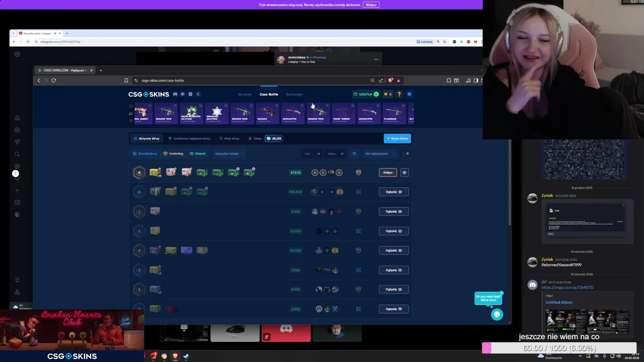Select the Case Battle tab
This screenshot has height=362, width=644.
pos(269,95)
